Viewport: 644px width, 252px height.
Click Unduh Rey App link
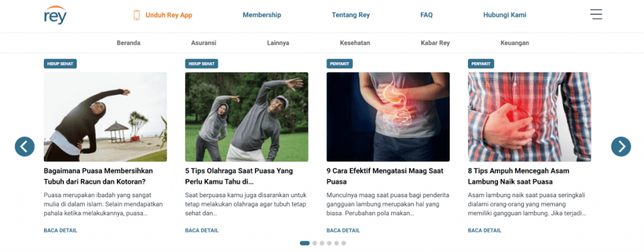[x=169, y=15]
